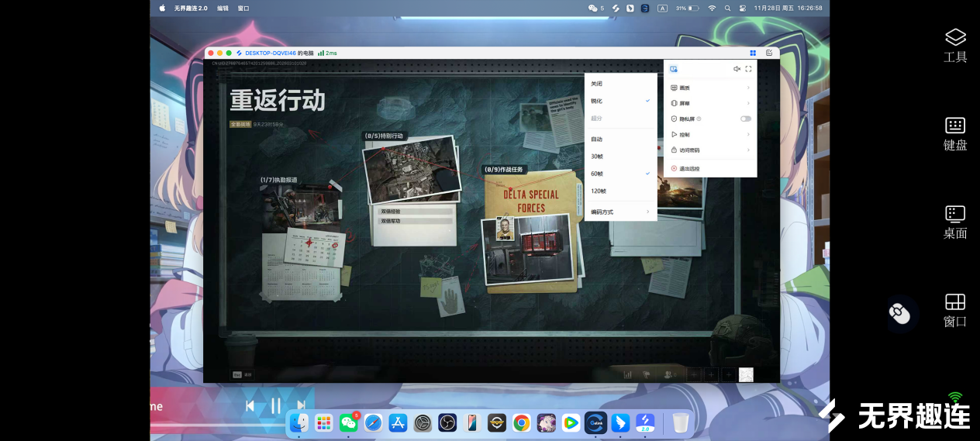Open Launchpad from the dock
The image size is (980, 441).
point(324,422)
